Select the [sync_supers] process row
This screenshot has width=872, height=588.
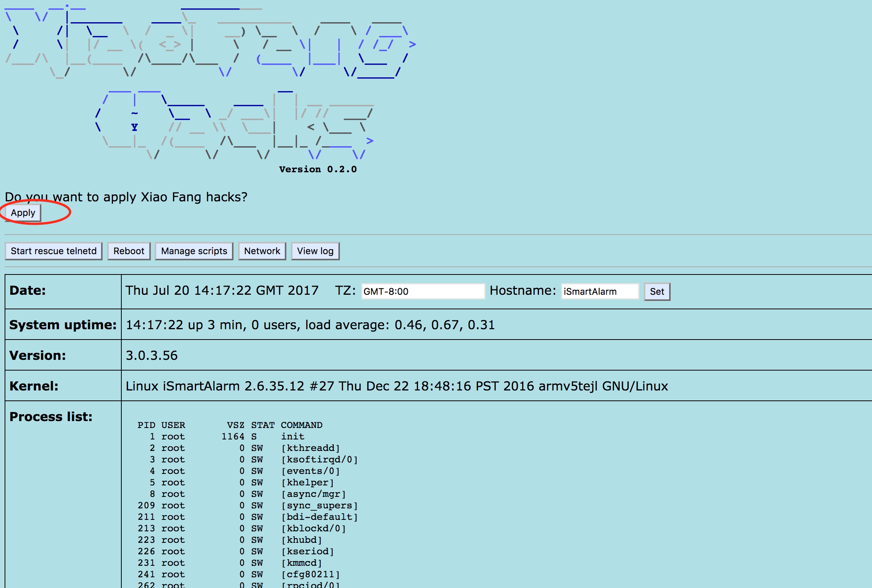pyautogui.click(x=248, y=505)
